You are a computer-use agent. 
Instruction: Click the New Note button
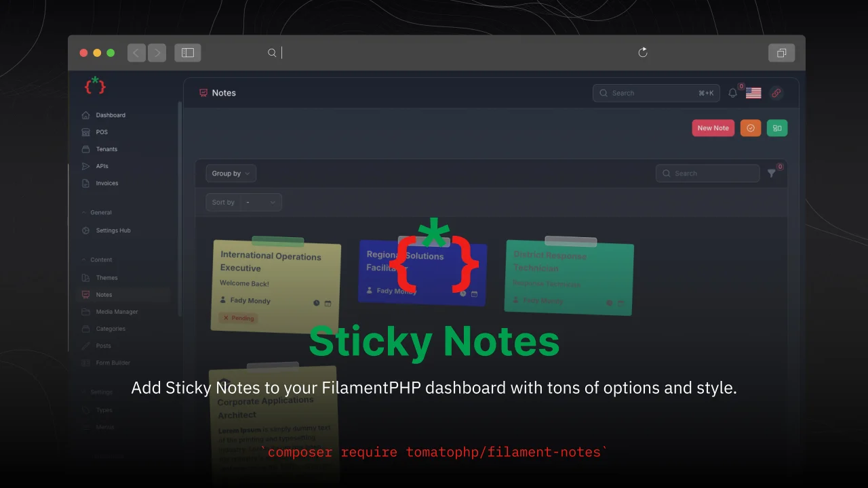713,128
